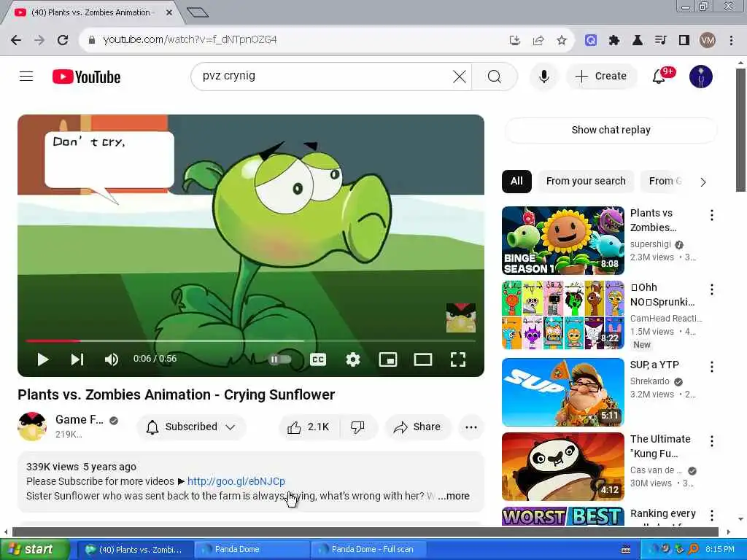Click the address bar URL
Image resolution: width=747 pixels, height=560 pixels.
pos(190,40)
